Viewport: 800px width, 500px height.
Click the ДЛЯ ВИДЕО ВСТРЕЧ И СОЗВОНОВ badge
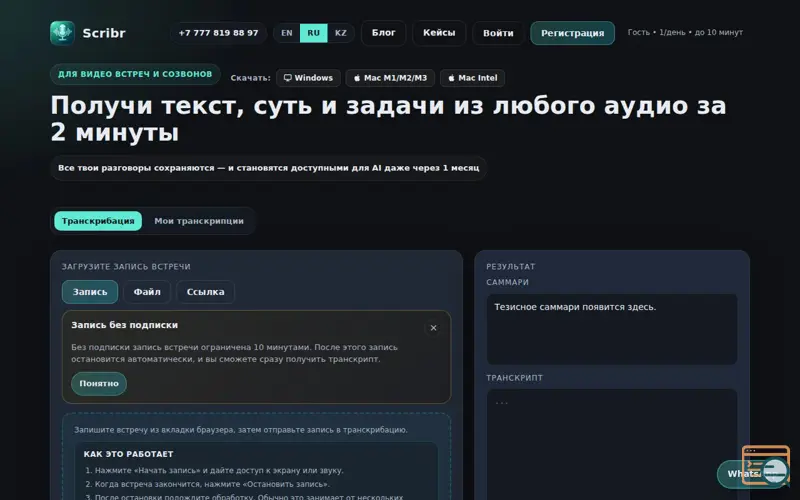[135, 74]
